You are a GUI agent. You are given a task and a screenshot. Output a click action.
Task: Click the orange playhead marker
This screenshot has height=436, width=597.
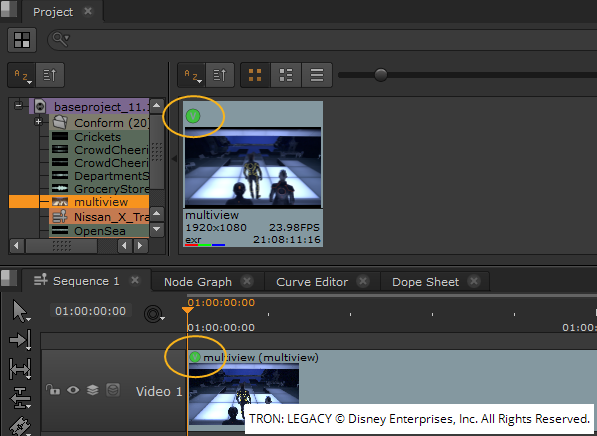coord(187,310)
